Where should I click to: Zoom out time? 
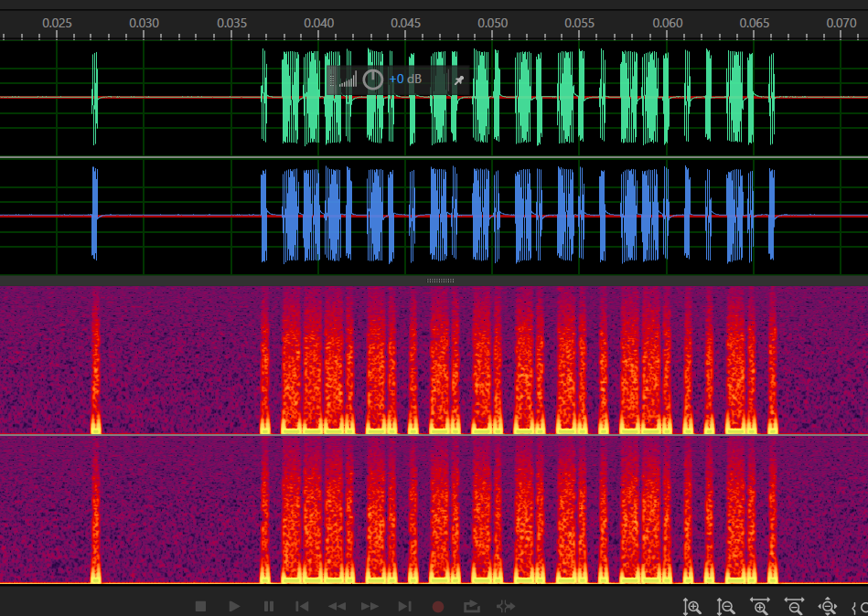click(794, 606)
